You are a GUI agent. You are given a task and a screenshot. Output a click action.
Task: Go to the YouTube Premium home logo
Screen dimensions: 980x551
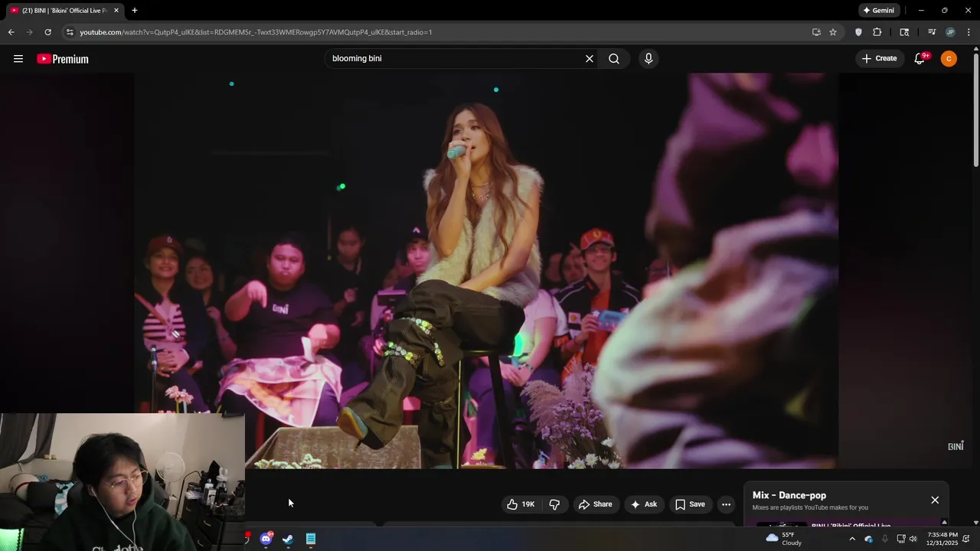[x=63, y=59]
